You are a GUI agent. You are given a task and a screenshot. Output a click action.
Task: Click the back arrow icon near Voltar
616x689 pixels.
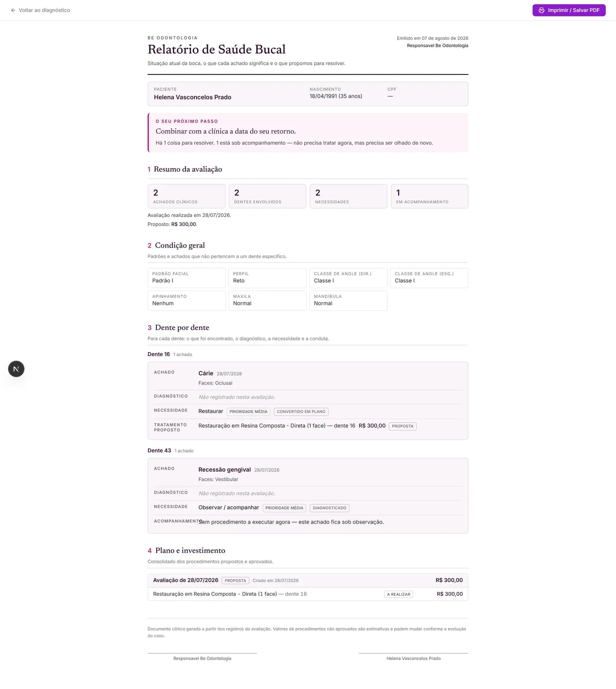click(x=13, y=10)
